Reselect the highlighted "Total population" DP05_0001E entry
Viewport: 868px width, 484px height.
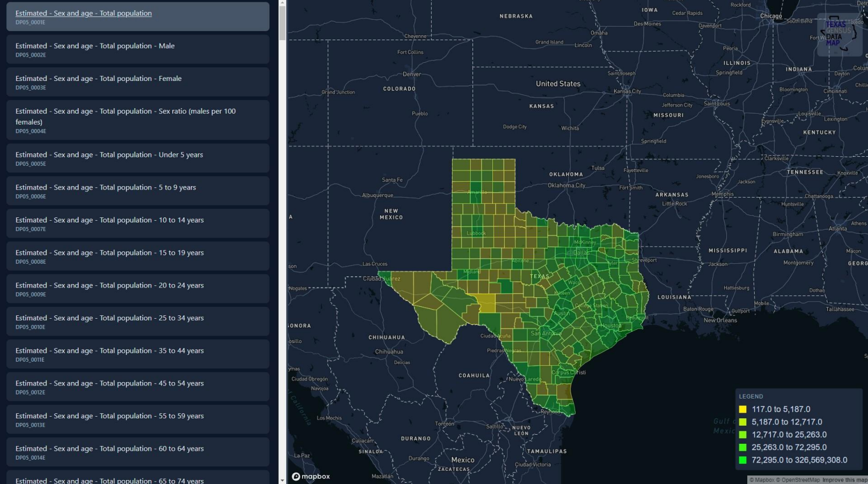[138, 16]
